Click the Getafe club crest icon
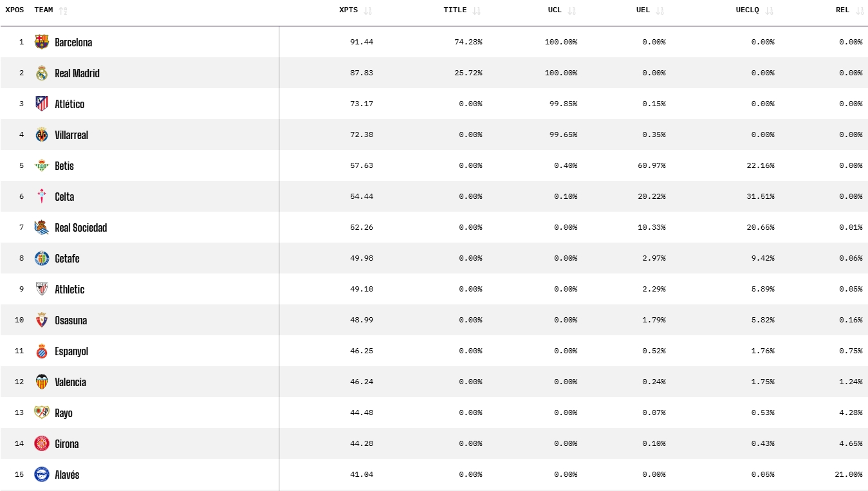 pos(42,258)
